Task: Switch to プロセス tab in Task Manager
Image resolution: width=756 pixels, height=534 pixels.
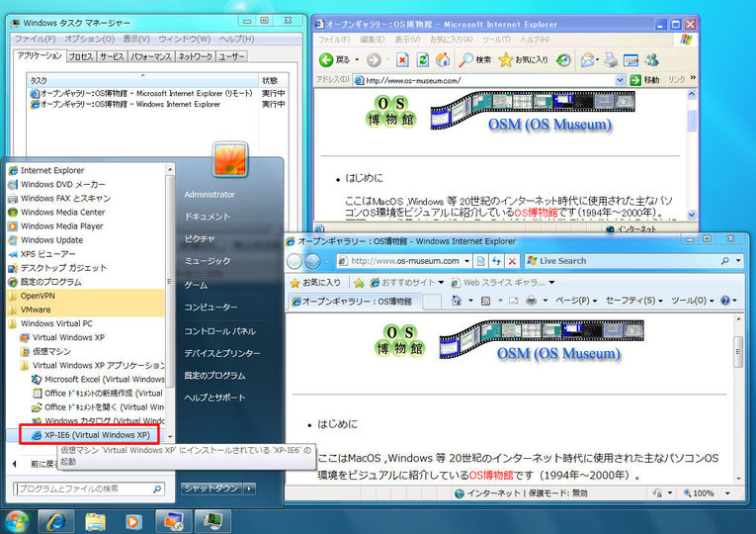Action: (80, 56)
